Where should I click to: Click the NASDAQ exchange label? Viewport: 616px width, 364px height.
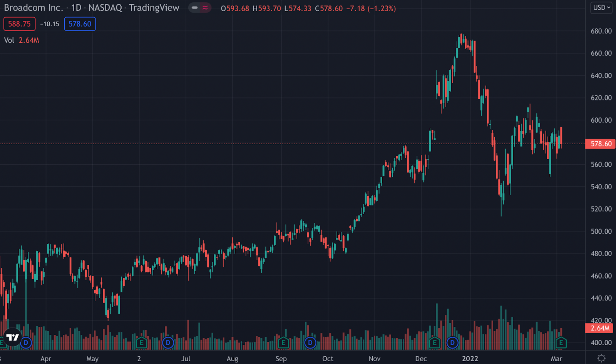click(x=105, y=8)
